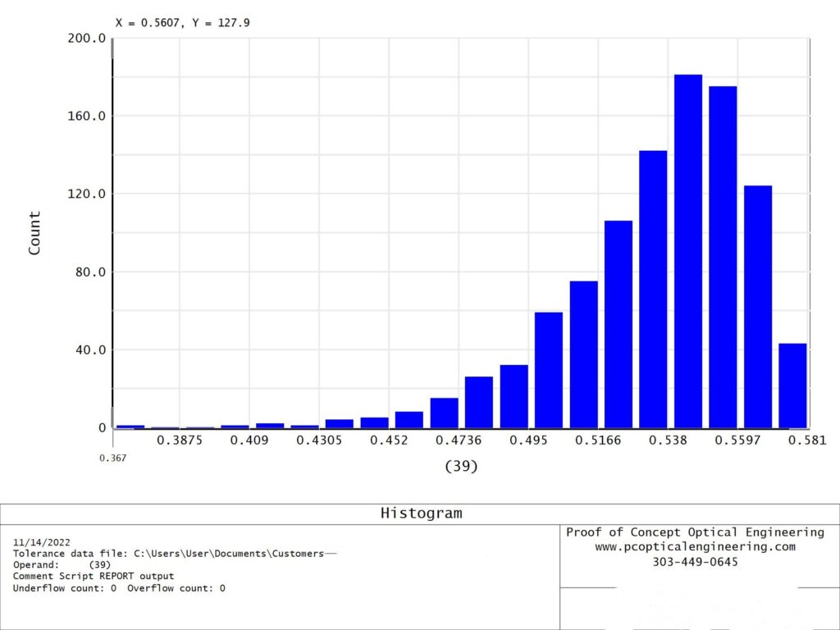
Task: Click the Comment Script REPORT output line
Action: (94, 577)
